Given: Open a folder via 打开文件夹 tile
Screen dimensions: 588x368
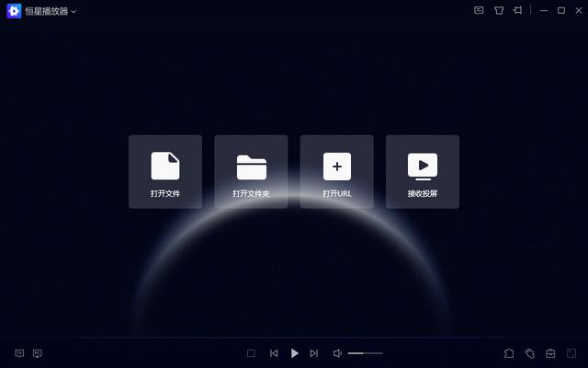Looking at the screenshot, I should click(x=251, y=171).
